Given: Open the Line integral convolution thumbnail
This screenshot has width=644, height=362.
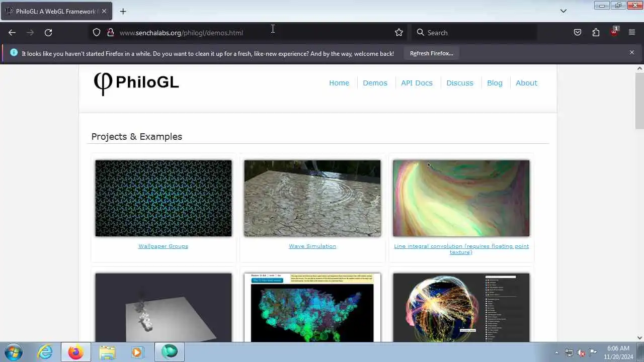Looking at the screenshot, I should (x=461, y=198).
